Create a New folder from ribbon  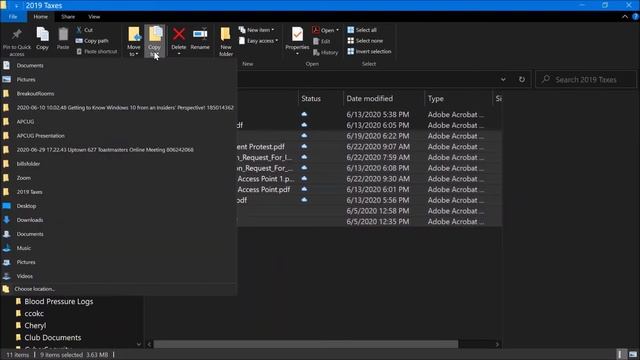pos(226,41)
